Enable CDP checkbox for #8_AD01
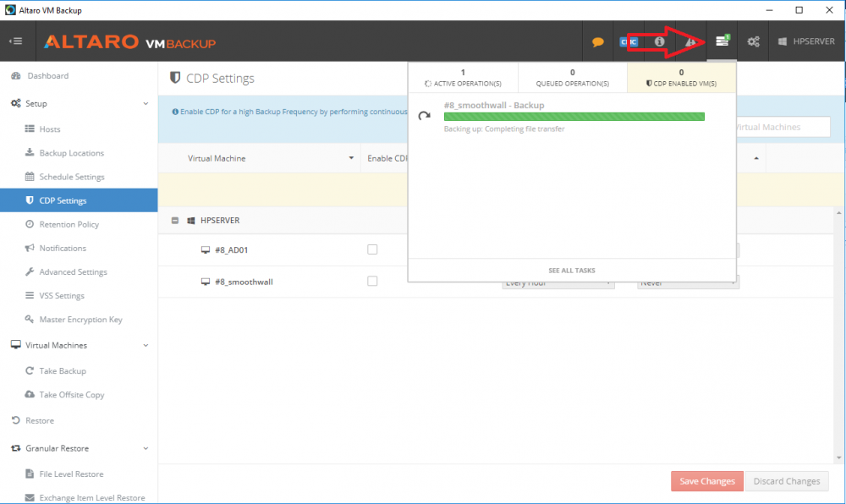The image size is (846, 504). (x=372, y=249)
